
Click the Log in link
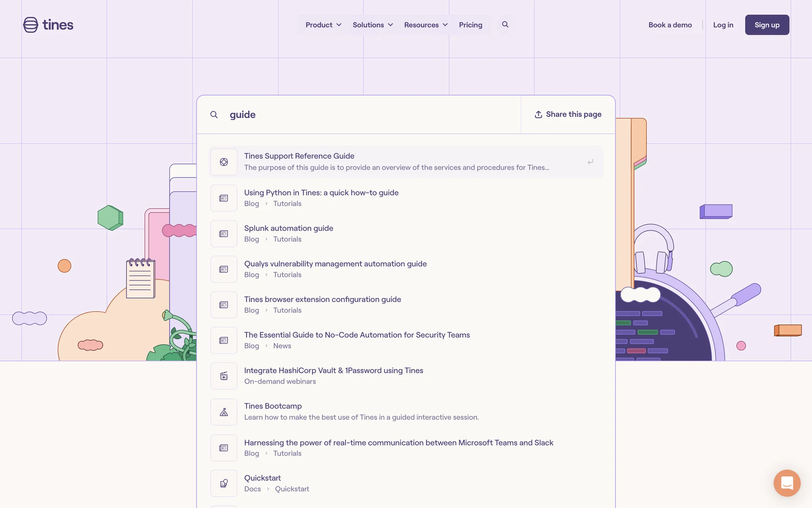point(723,25)
